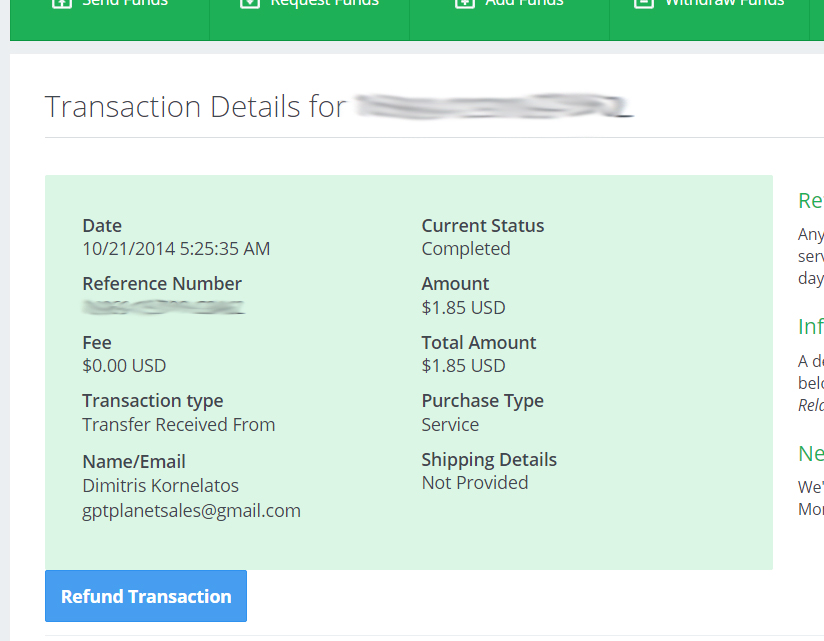This screenshot has height=641, width=824.
Task: Select the date 10/21/2014 5:25:35 AM
Action: pyautogui.click(x=176, y=248)
